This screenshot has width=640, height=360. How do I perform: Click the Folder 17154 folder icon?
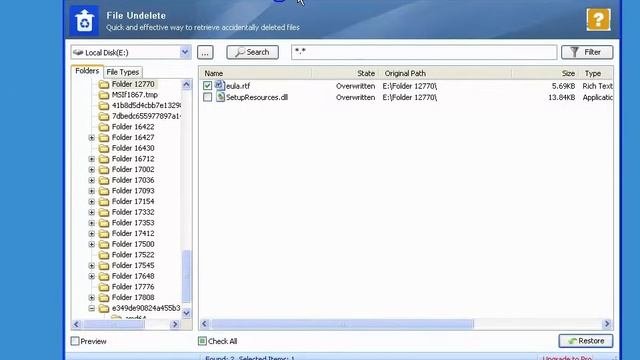coord(104,202)
